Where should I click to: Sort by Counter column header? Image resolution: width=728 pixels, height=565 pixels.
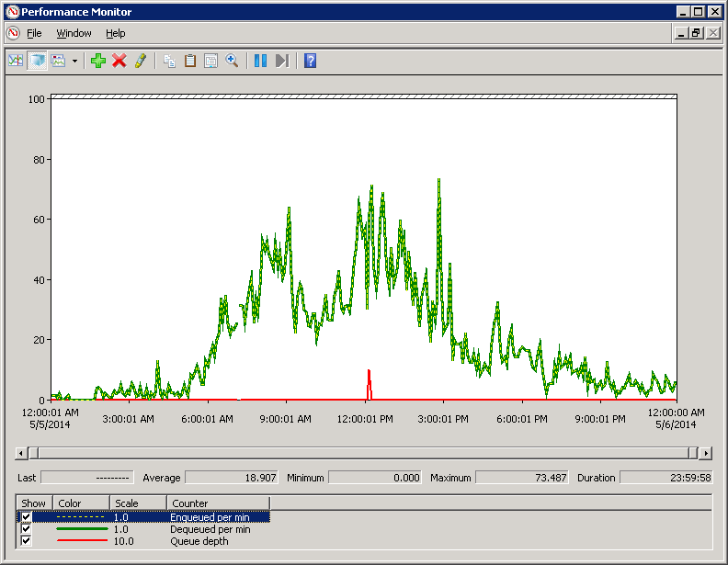[217, 503]
